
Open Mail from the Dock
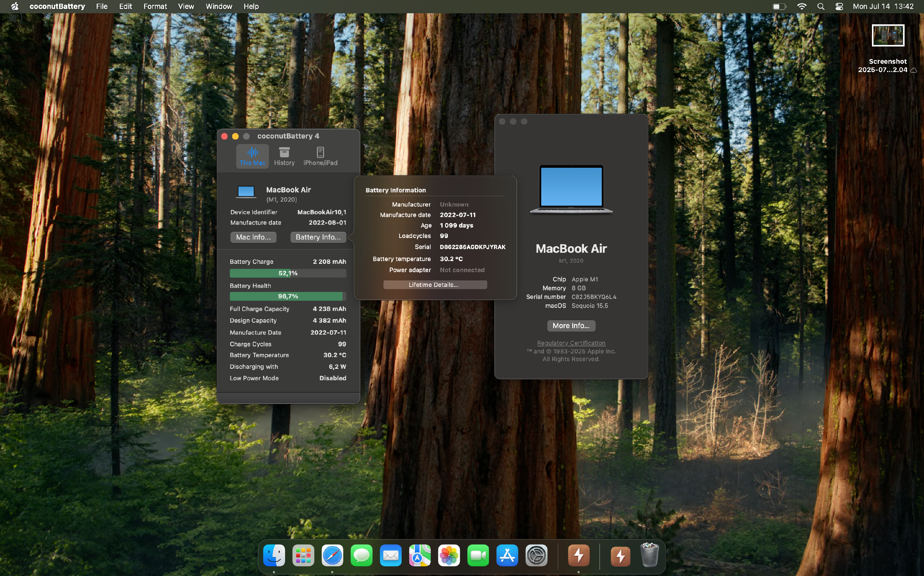(x=391, y=555)
